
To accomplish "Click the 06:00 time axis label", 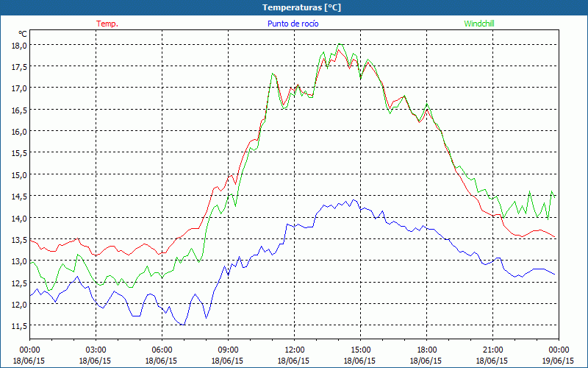I will [x=162, y=350].
